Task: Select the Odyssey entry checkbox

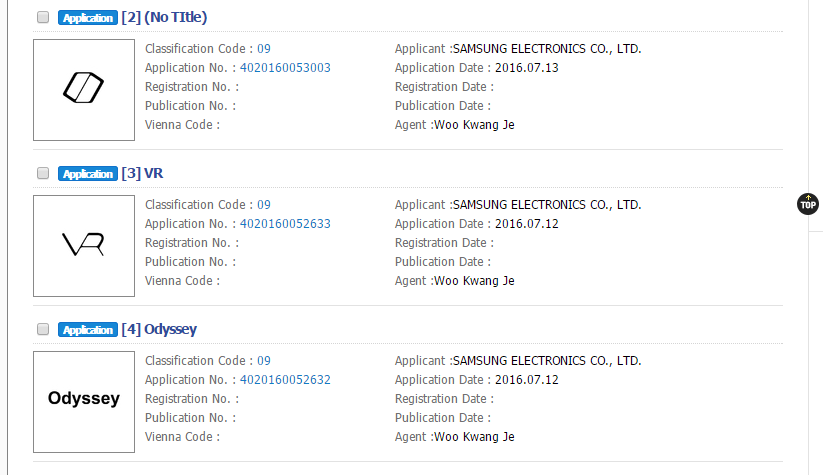Action: tap(43, 329)
